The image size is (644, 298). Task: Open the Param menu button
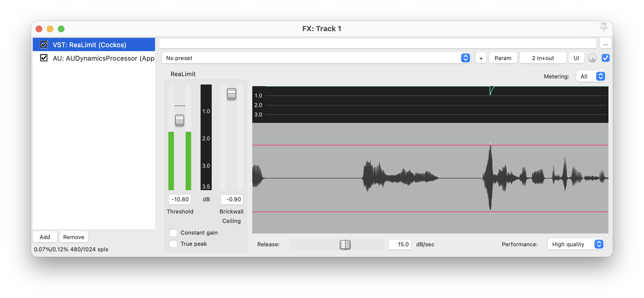[503, 58]
